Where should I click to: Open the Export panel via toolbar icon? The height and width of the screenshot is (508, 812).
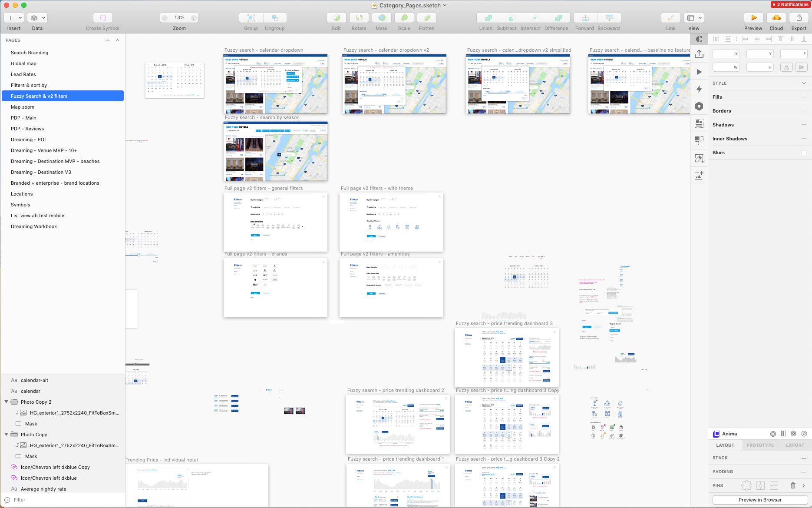click(799, 18)
